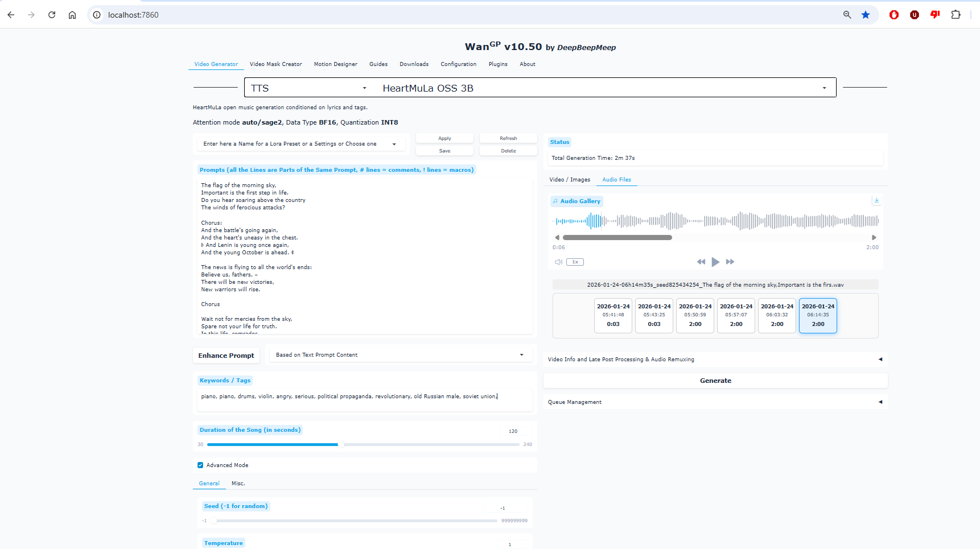This screenshot has width=980, height=549.
Task: Select the audio clip from 06:14:35
Action: click(x=818, y=315)
